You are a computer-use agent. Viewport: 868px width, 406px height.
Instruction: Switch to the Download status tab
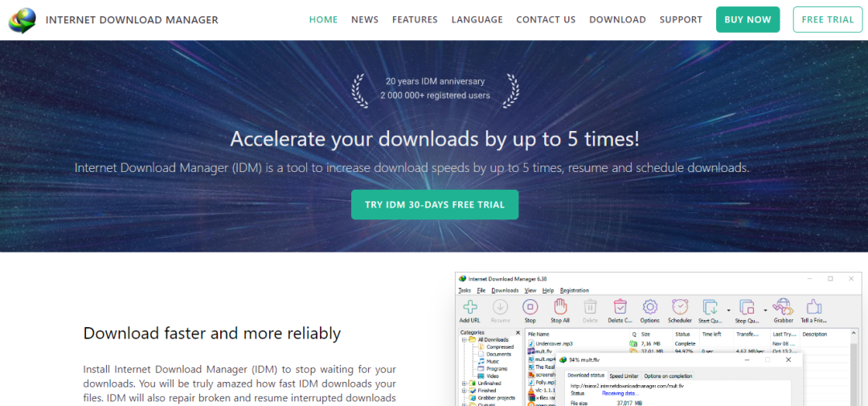tap(586, 375)
